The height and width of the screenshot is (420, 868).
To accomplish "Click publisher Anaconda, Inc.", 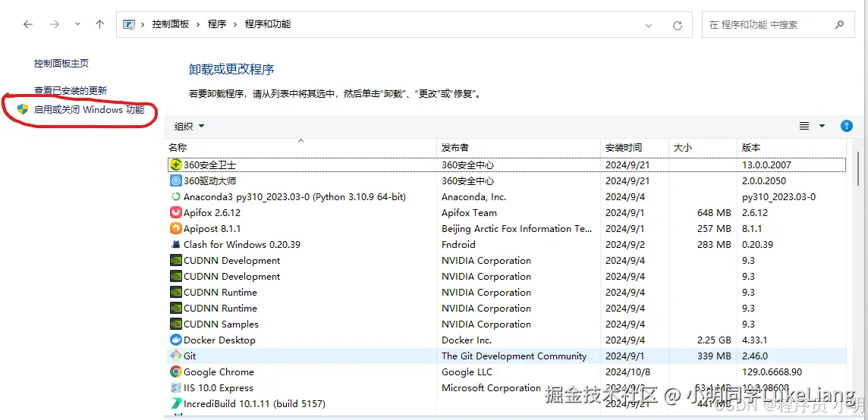I will (474, 196).
